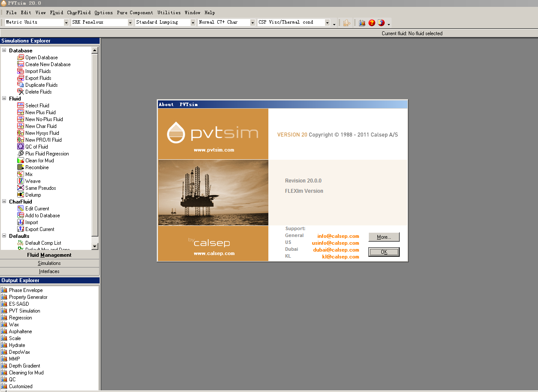The width and height of the screenshot is (538, 392).
Task: Select Property Generator in Output Explorer
Action: pyautogui.click(x=28, y=297)
